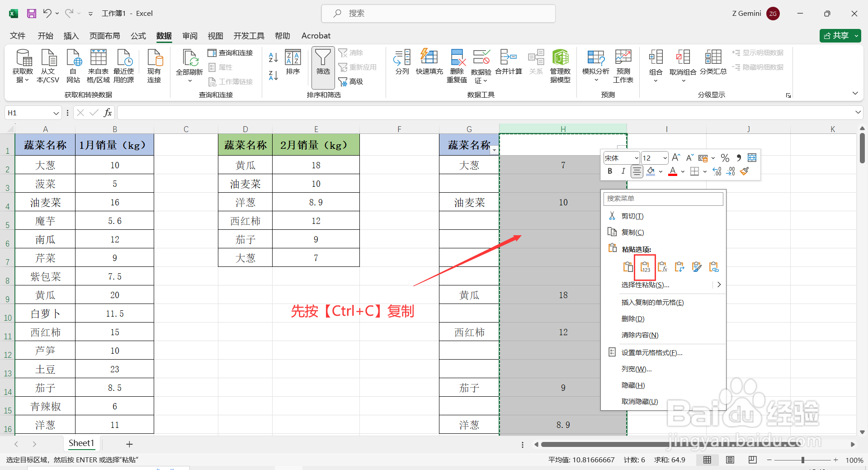Switch to the 开始 ribbon tab
This screenshot has height=470, width=868.
[x=45, y=36]
